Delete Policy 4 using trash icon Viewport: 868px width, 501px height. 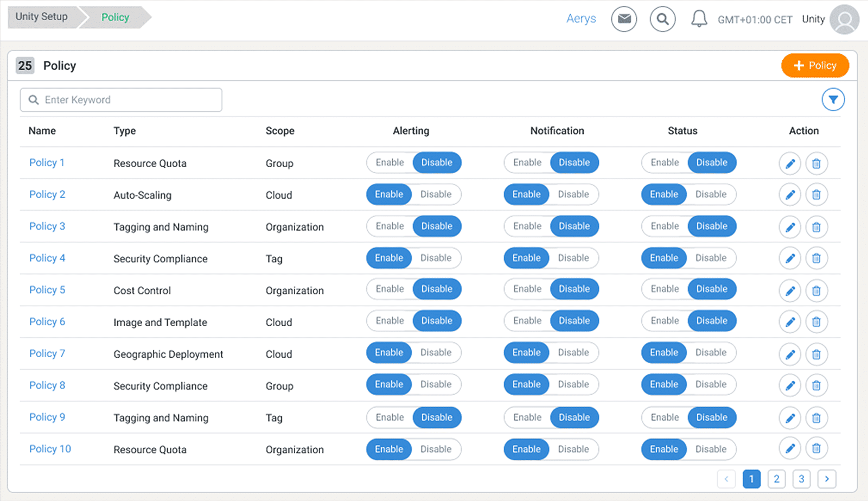tap(816, 258)
